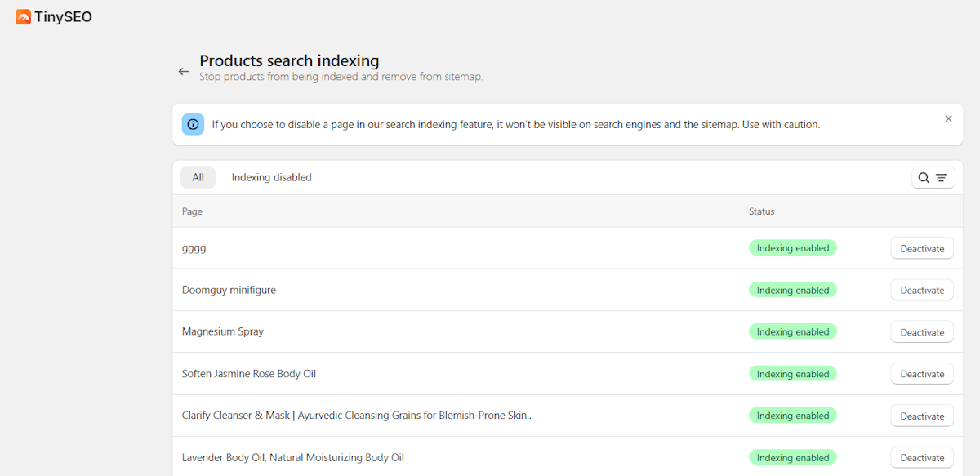The width and height of the screenshot is (980, 476).
Task: Click the Clarify Cleanser & Mask product name
Action: (x=357, y=416)
